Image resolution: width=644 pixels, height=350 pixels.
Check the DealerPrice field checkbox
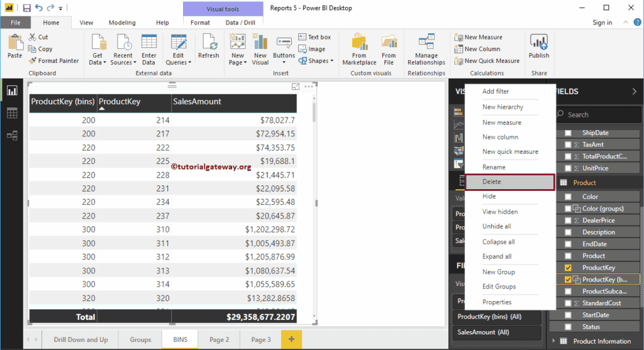click(x=568, y=221)
